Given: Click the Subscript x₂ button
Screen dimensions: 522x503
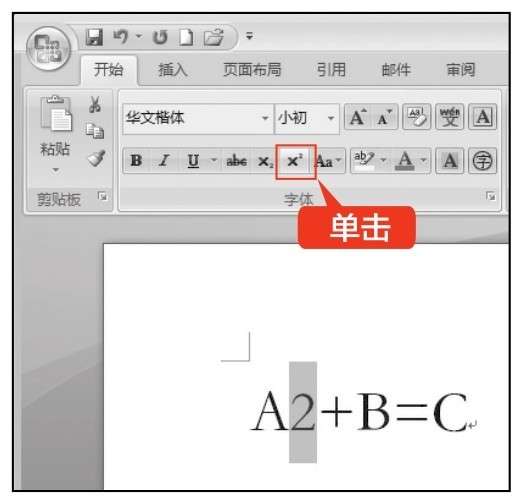Looking at the screenshot, I should (x=266, y=161).
